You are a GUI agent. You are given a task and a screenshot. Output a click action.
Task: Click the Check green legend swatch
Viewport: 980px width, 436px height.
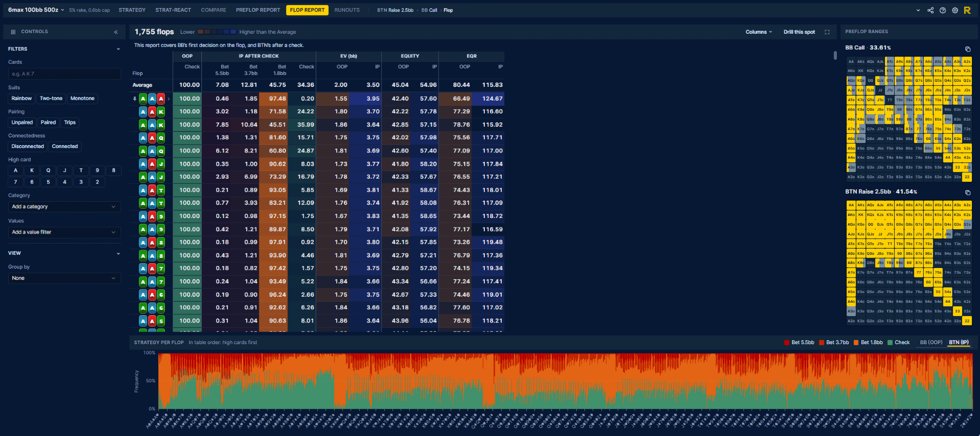pyautogui.click(x=890, y=343)
